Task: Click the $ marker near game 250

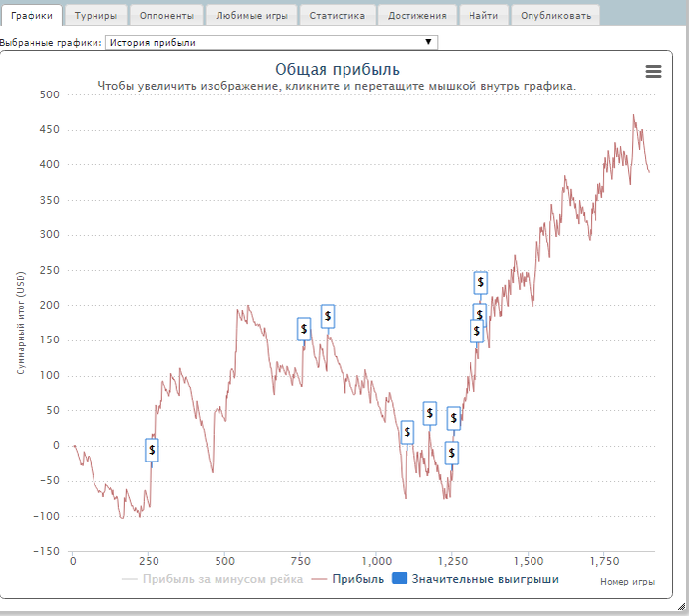Action: click(x=152, y=450)
